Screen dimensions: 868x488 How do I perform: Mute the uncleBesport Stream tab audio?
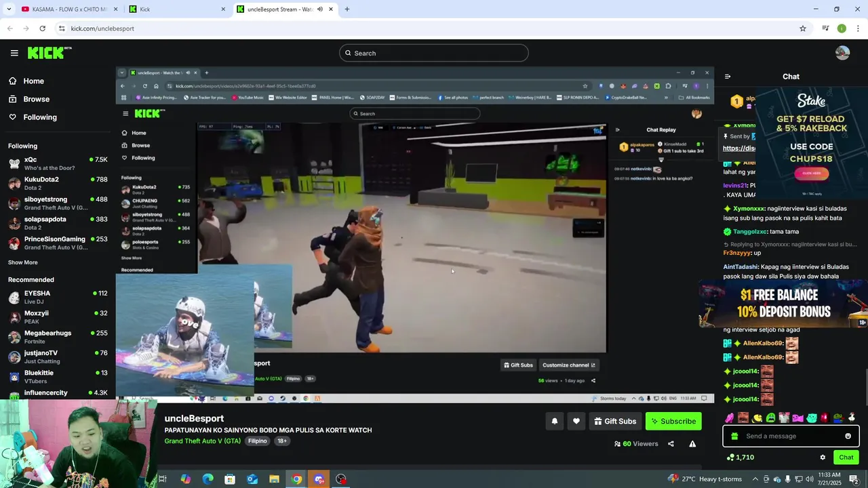[x=320, y=9]
